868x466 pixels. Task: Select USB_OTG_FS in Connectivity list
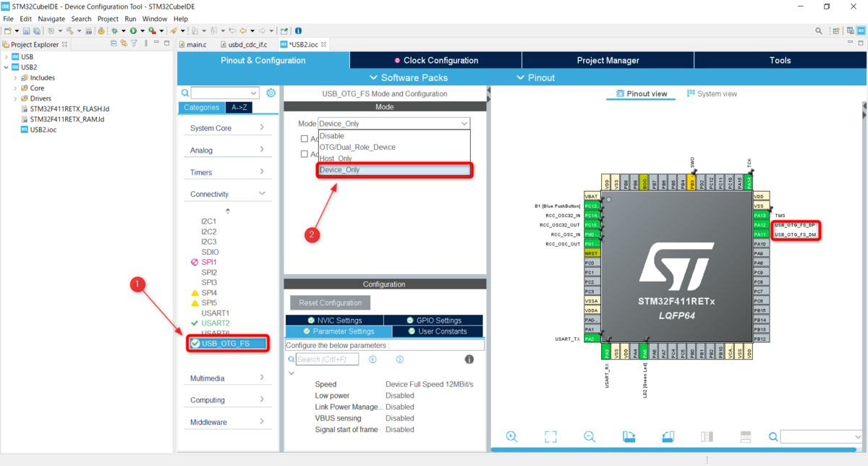[x=229, y=343]
